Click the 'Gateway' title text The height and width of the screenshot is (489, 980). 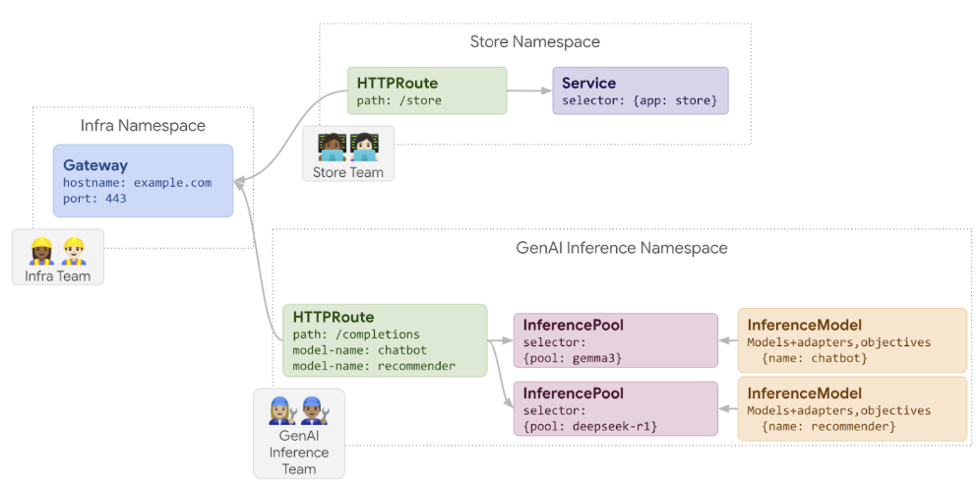click(x=95, y=165)
